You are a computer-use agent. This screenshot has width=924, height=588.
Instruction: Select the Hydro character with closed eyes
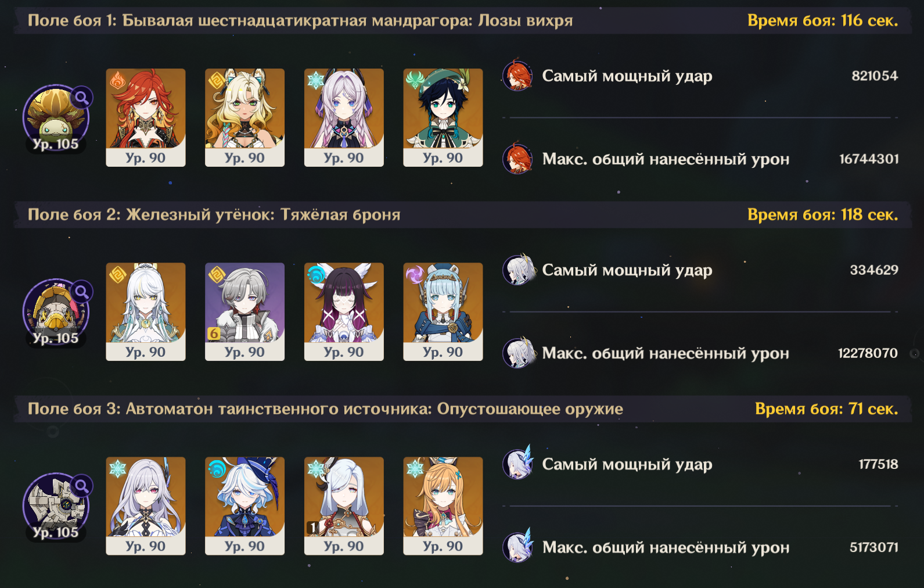[344, 312]
